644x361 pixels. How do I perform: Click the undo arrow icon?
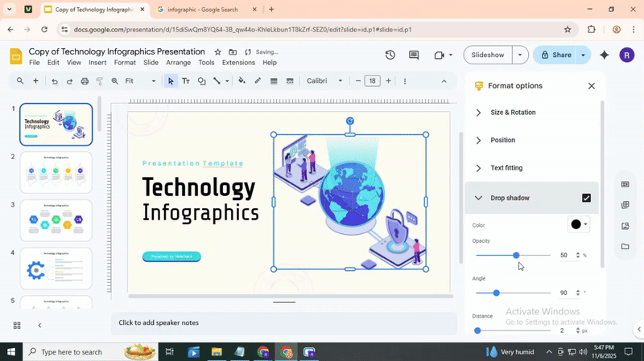[x=55, y=81]
